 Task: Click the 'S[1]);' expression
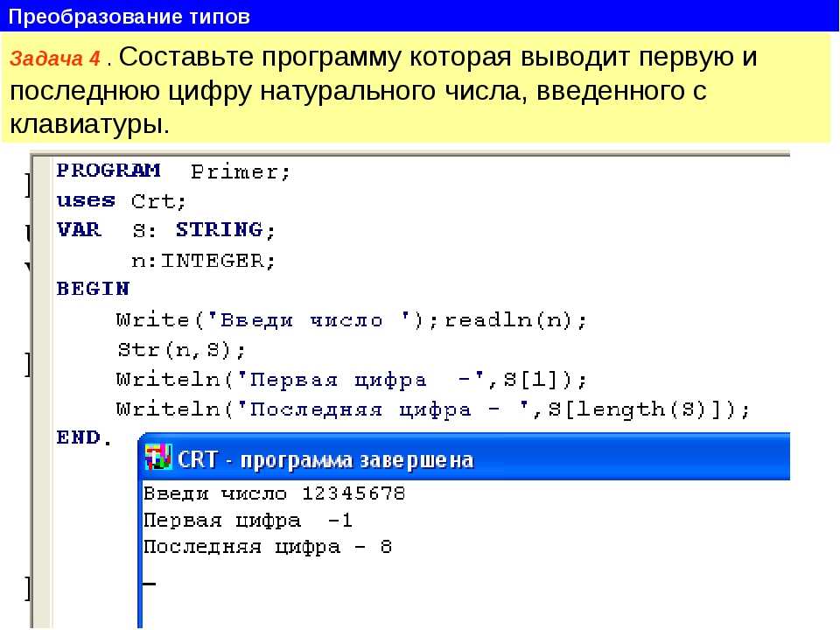point(545,380)
